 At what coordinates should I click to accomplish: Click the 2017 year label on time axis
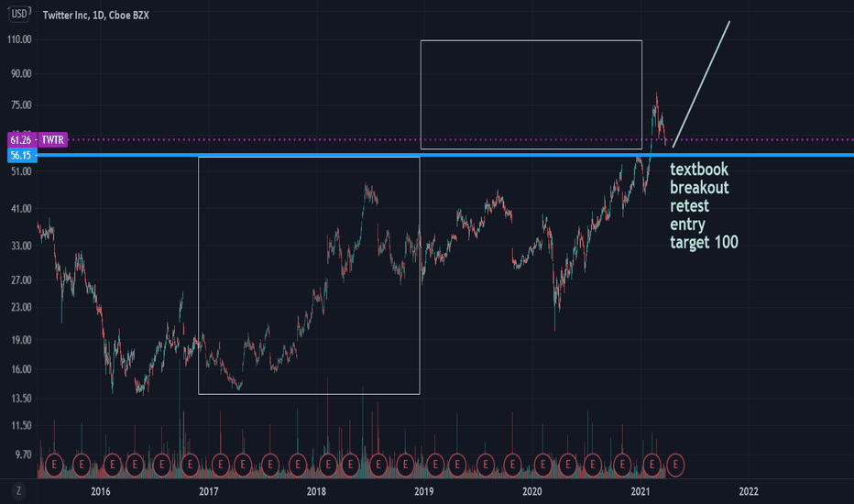tap(209, 491)
